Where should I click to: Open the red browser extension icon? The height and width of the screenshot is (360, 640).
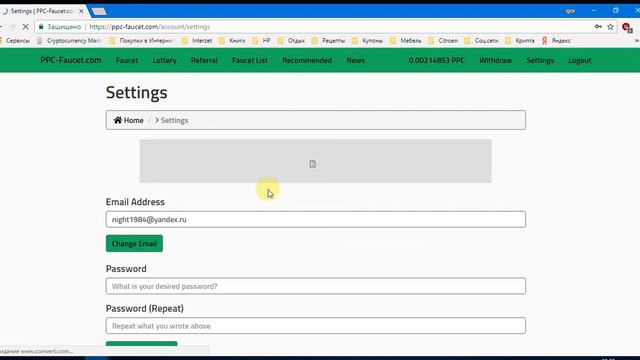click(x=627, y=27)
